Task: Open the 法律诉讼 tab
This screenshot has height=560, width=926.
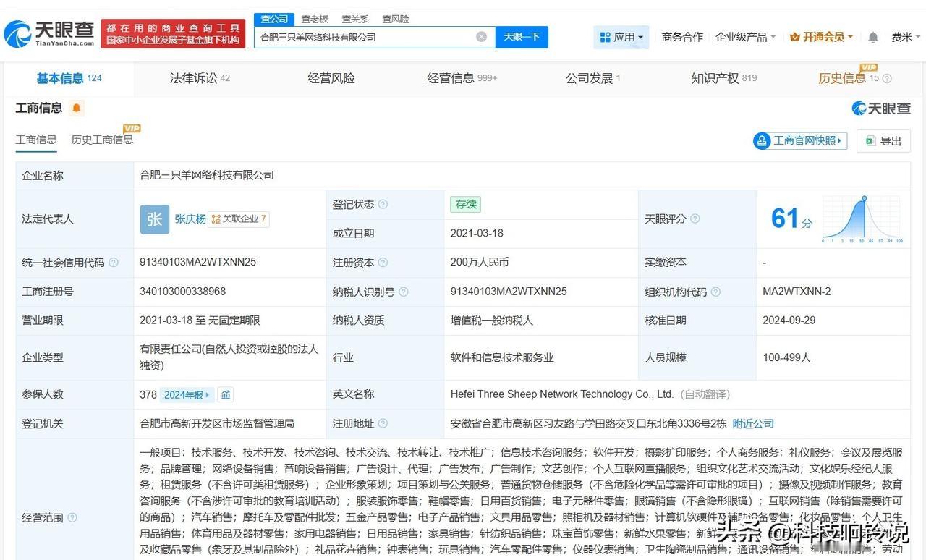Action: click(200, 78)
